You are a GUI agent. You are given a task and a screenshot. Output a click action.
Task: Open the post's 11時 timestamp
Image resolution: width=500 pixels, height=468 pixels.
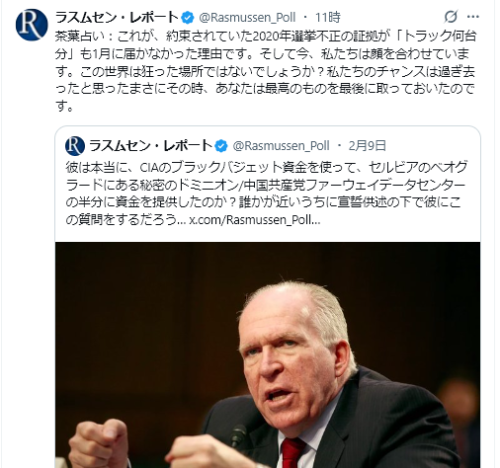(x=328, y=17)
